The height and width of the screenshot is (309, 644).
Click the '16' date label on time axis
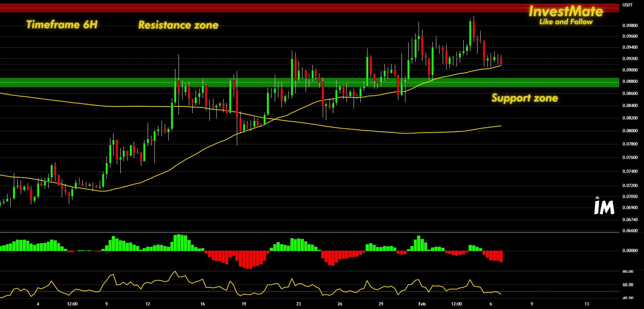coord(202,304)
